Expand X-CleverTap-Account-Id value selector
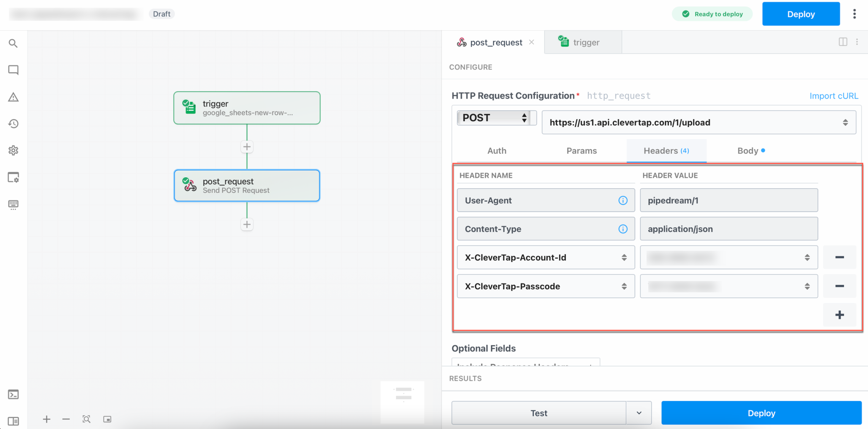This screenshot has height=429, width=868. click(x=807, y=257)
